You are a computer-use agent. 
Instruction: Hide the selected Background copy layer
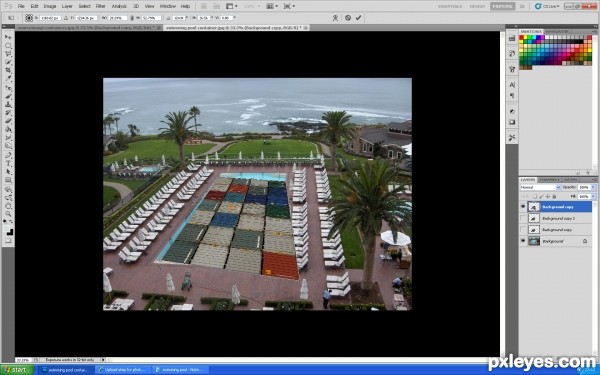point(523,207)
